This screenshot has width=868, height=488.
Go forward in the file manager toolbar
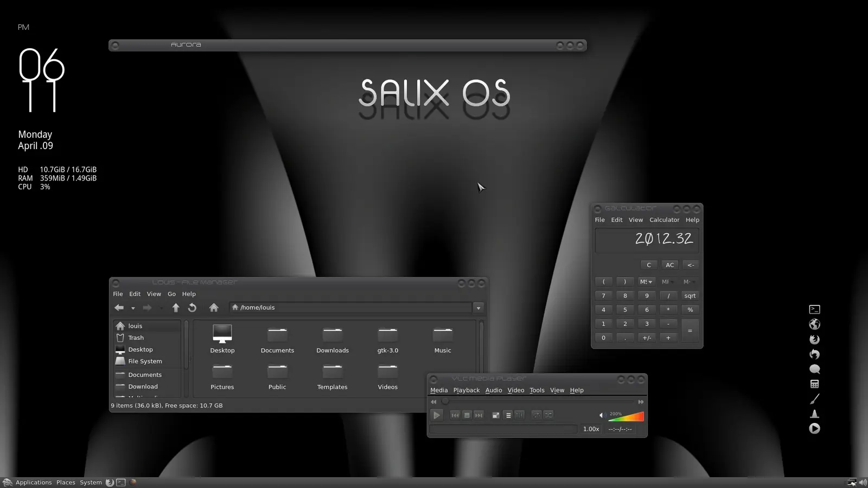point(147,308)
